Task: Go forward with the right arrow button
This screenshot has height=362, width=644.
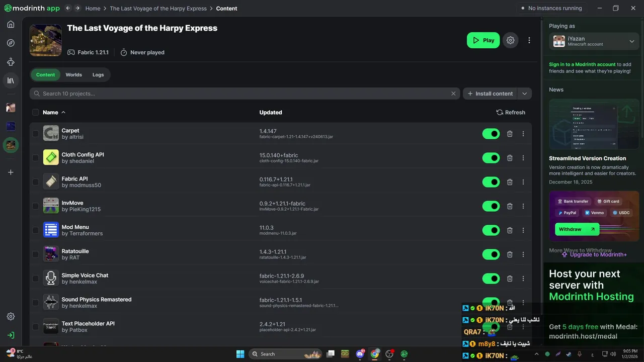Action: (77, 8)
